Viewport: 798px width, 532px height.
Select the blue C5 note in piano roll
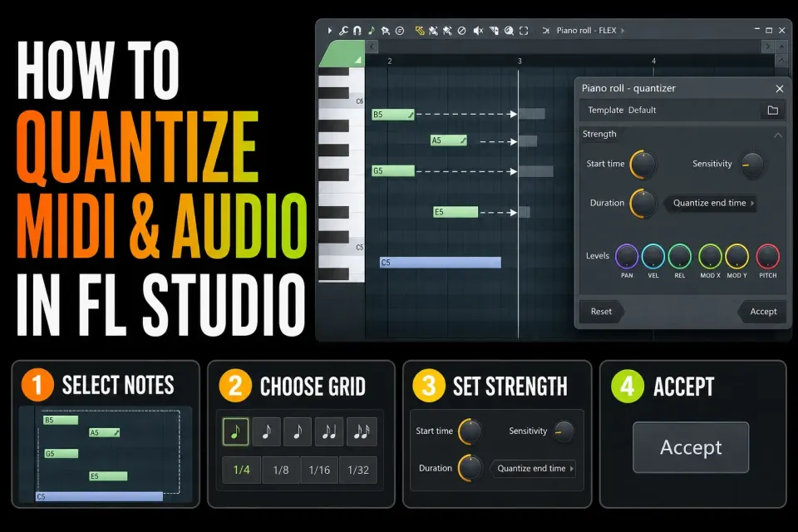click(441, 262)
